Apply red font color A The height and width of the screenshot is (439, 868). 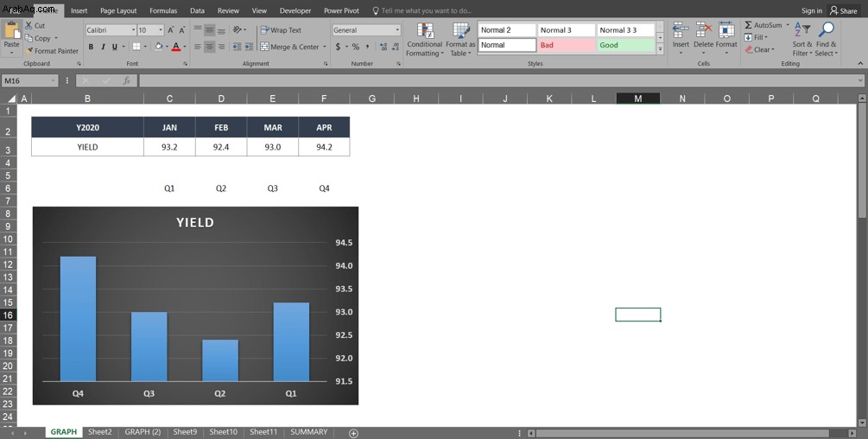point(176,47)
